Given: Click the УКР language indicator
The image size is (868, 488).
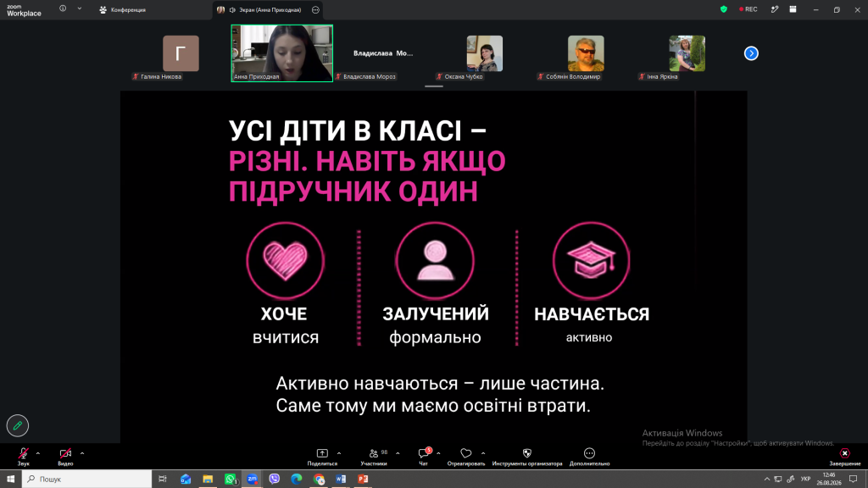Looking at the screenshot, I should pyautogui.click(x=806, y=480).
